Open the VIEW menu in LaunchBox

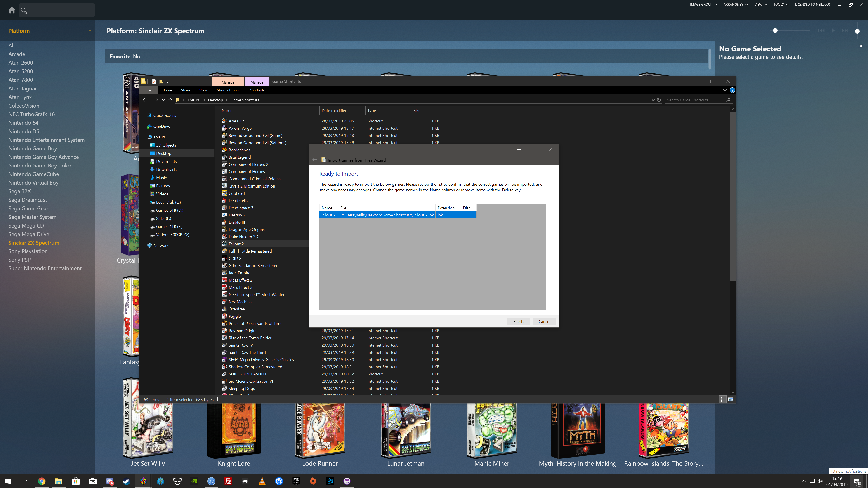point(760,4)
